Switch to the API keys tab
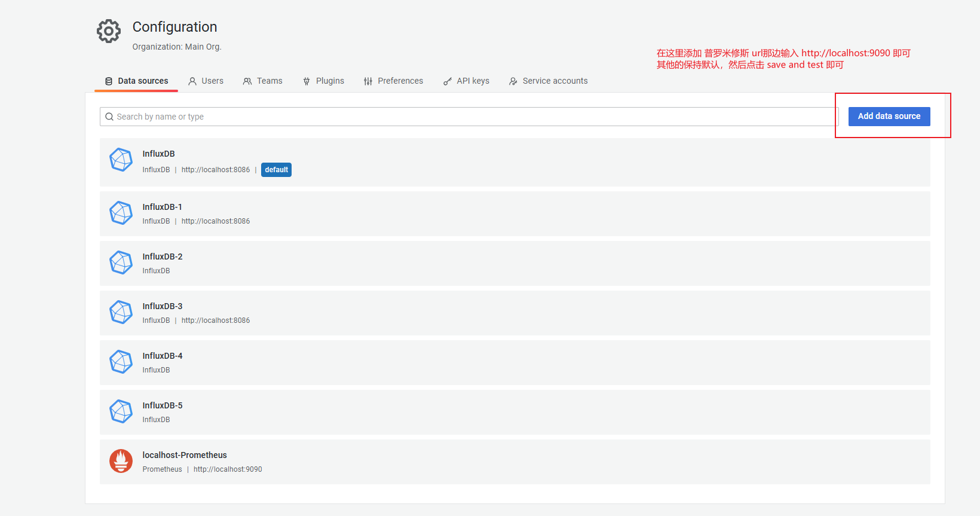 tap(467, 81)
